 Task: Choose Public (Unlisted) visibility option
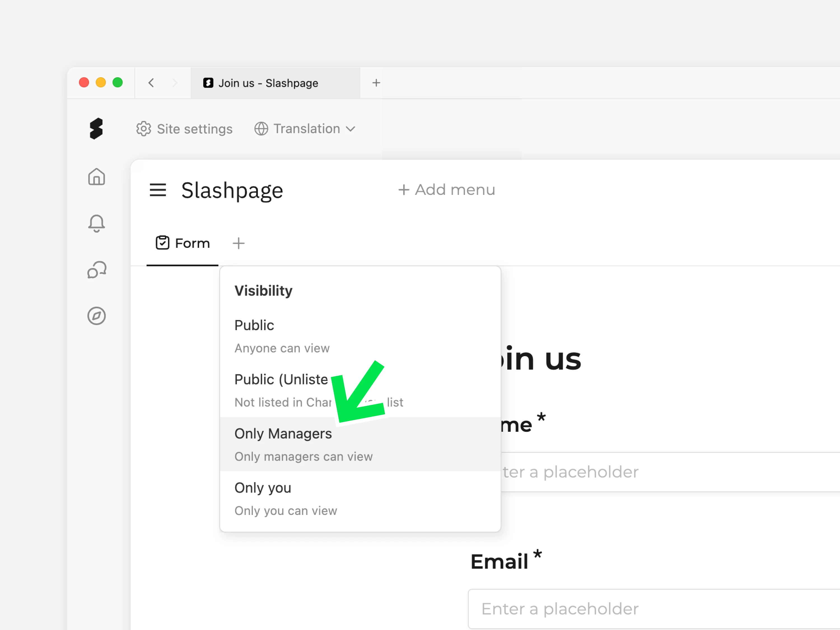coord(360,390)
